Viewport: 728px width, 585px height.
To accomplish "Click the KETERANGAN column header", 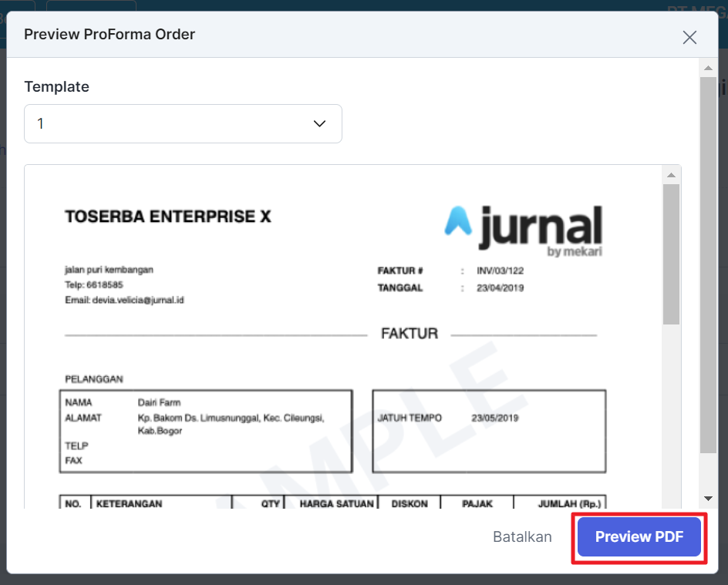I will tap(129, 504).
